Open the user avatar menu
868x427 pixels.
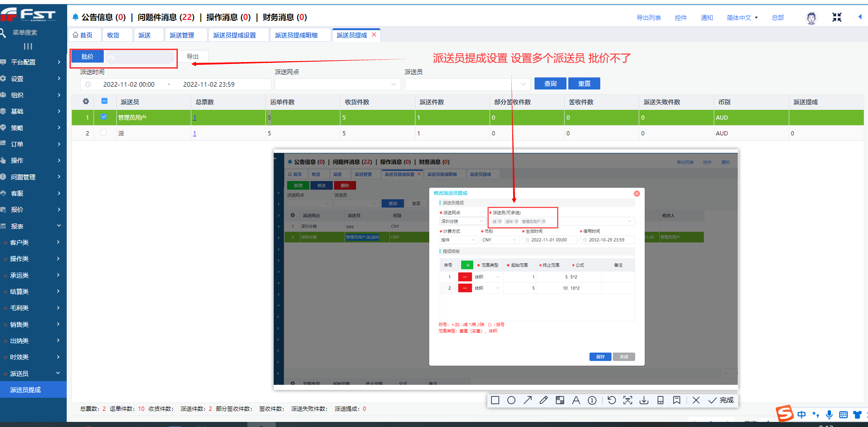point(811,18)
